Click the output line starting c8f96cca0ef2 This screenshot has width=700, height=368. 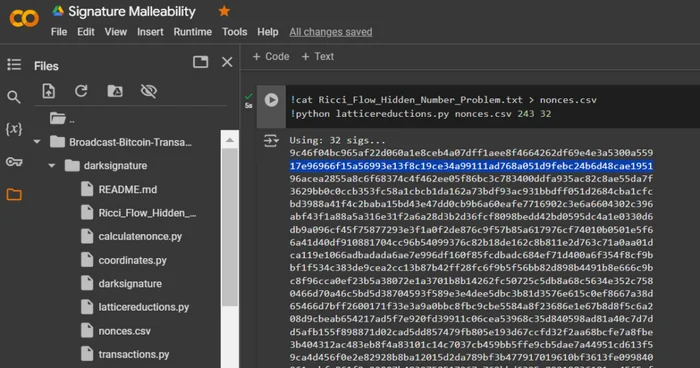(x=471, y=281)
